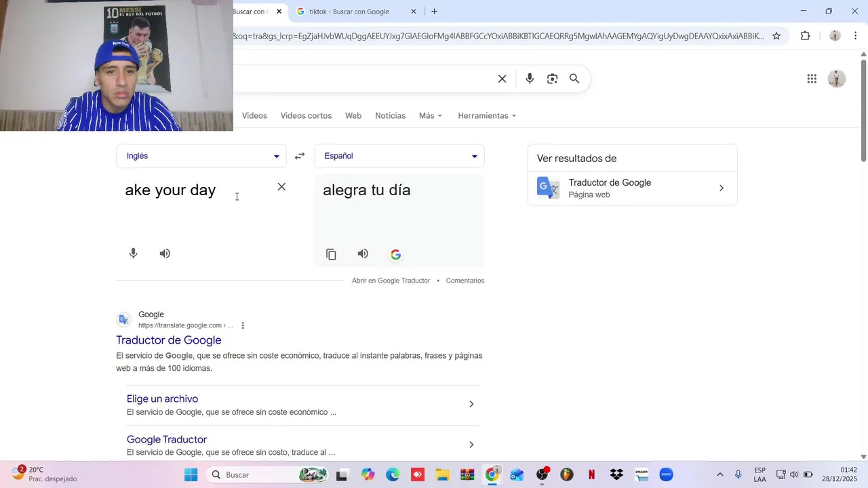Open the target language Español dropdown
This screenshot has width=868, height=488.
(399, 156)
